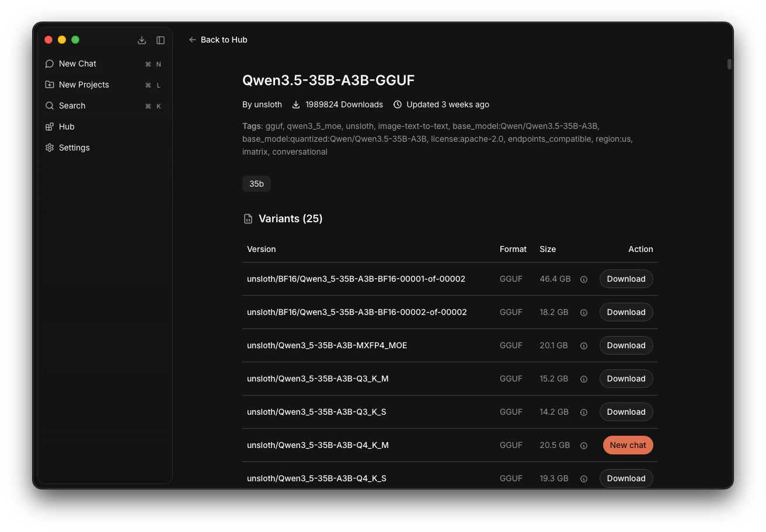766x532 pixels.
Task: Download the Q3_K_S variant
Action: point(626,412)
